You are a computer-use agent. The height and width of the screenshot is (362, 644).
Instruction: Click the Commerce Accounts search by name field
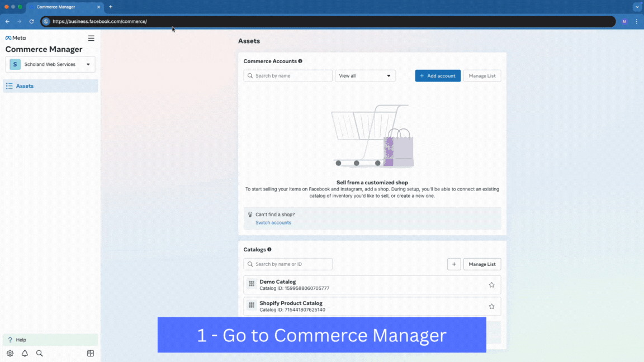tap(288, 76)
